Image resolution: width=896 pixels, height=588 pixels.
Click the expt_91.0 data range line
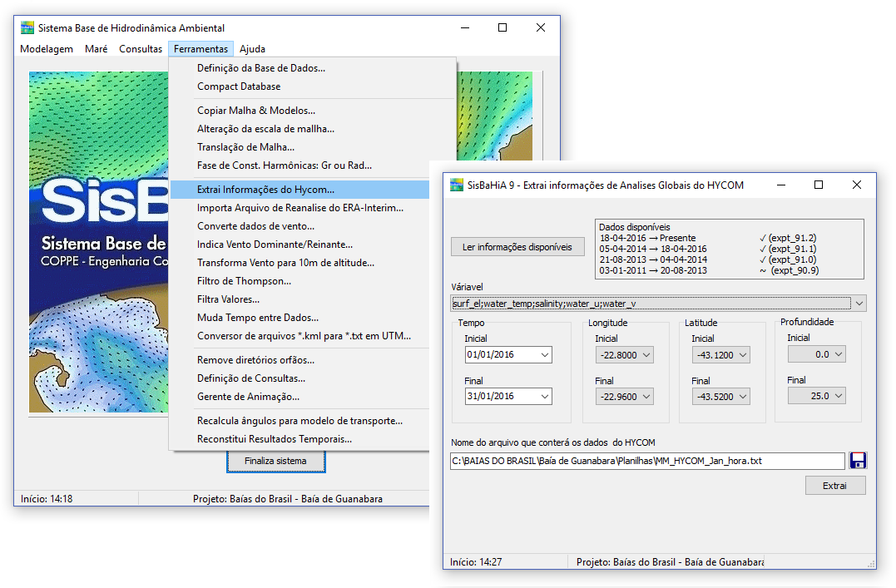(x=708, y=259)
